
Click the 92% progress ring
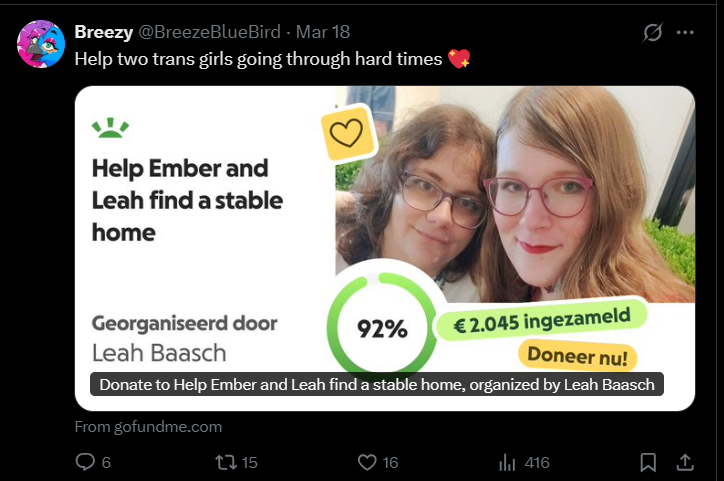(381, 323)
